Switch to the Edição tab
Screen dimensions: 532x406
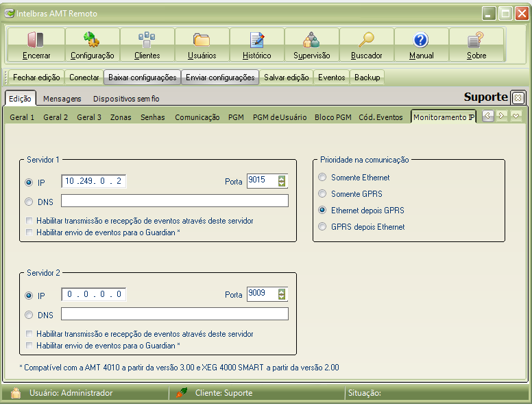tap(20, 99)
